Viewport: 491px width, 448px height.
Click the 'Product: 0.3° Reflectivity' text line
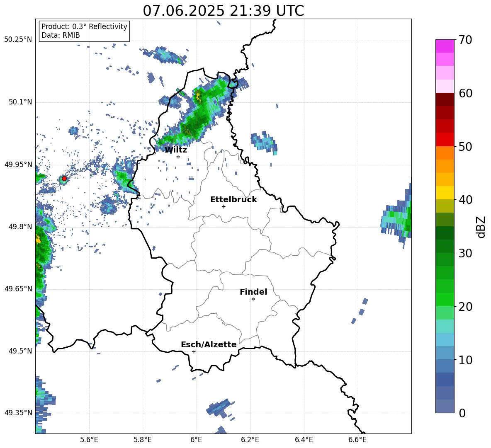(x=84, y=27)
